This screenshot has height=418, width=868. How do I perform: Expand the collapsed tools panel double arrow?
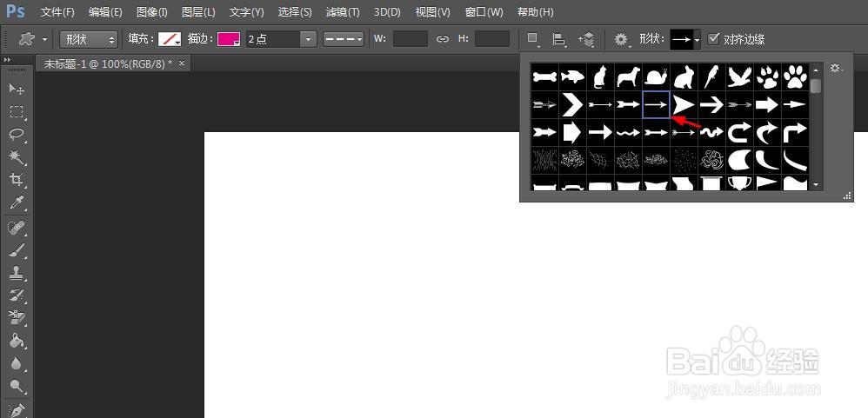pyautogui.click(x=7, y=60)
